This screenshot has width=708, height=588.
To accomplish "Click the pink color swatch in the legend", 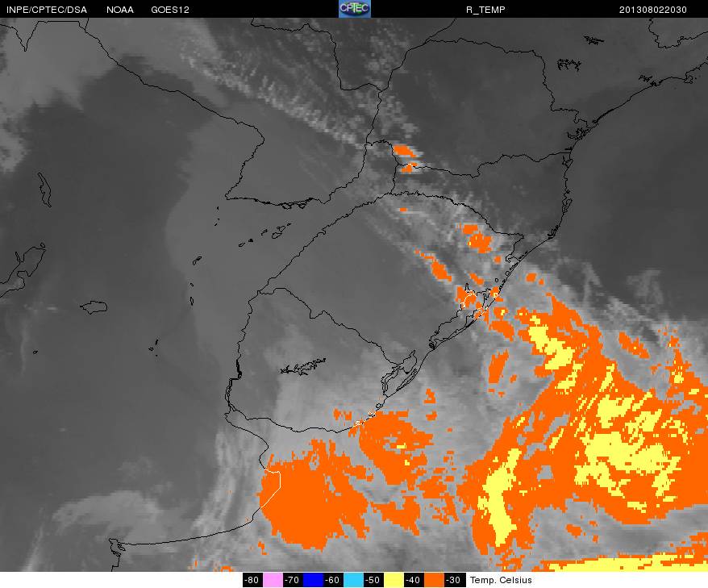I will 273,580.
